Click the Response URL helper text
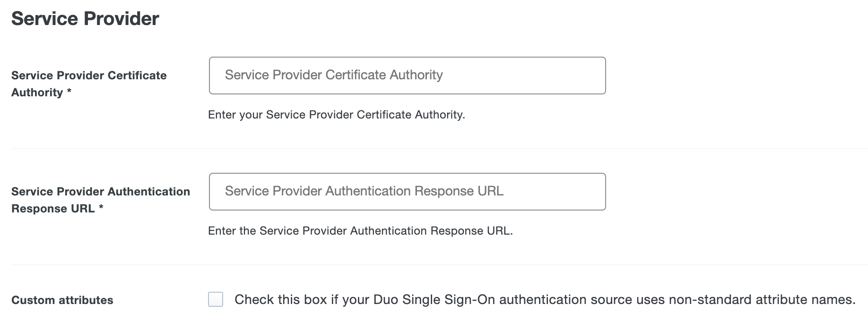This screenshot has width=868, height=321. (x=361, y=231)
